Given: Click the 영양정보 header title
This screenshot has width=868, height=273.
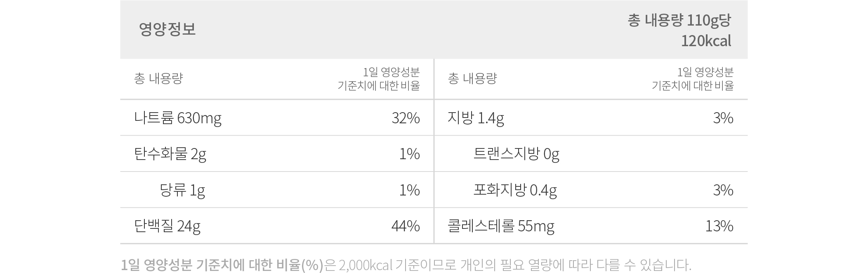Looking at the screenshot, I should (x=167, y=29).
